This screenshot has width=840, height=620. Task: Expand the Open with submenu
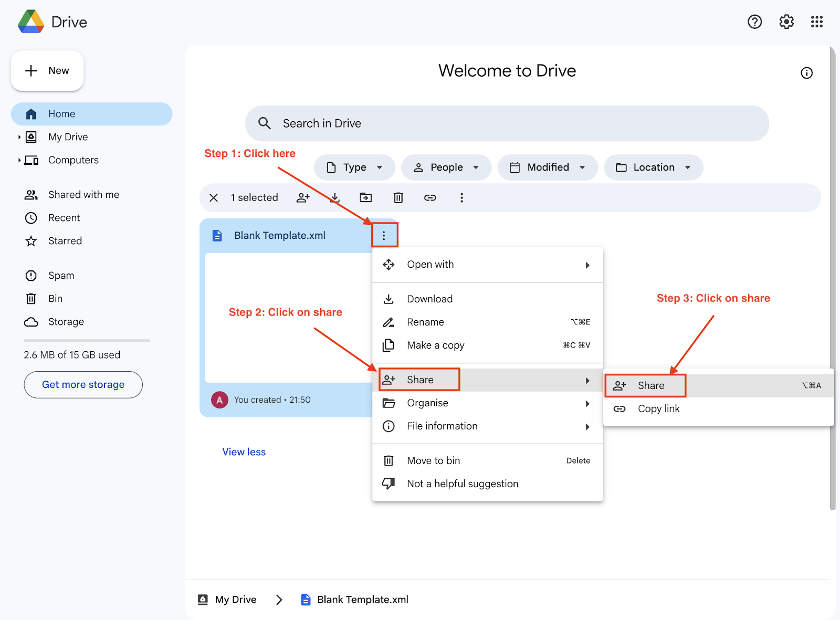pos(488,265)
